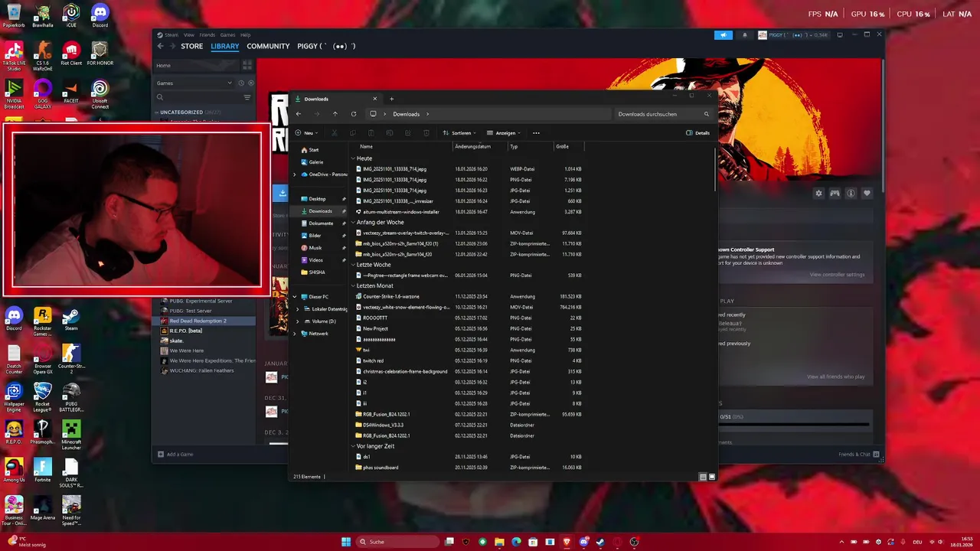Click Explorer up-directory arrow

tap(335, 114)
